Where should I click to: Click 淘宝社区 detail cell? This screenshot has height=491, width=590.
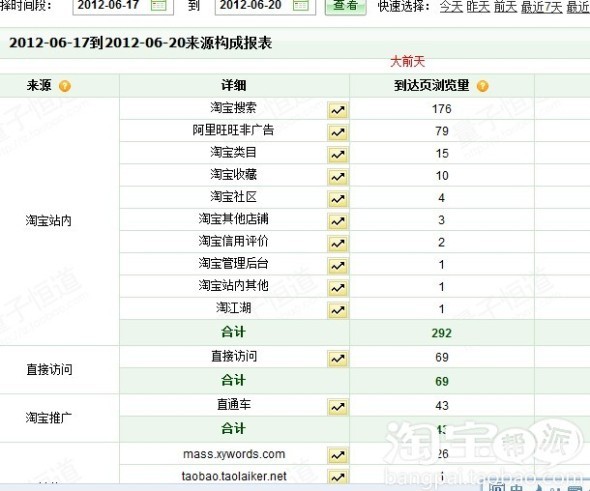click(x=233, y=197)
